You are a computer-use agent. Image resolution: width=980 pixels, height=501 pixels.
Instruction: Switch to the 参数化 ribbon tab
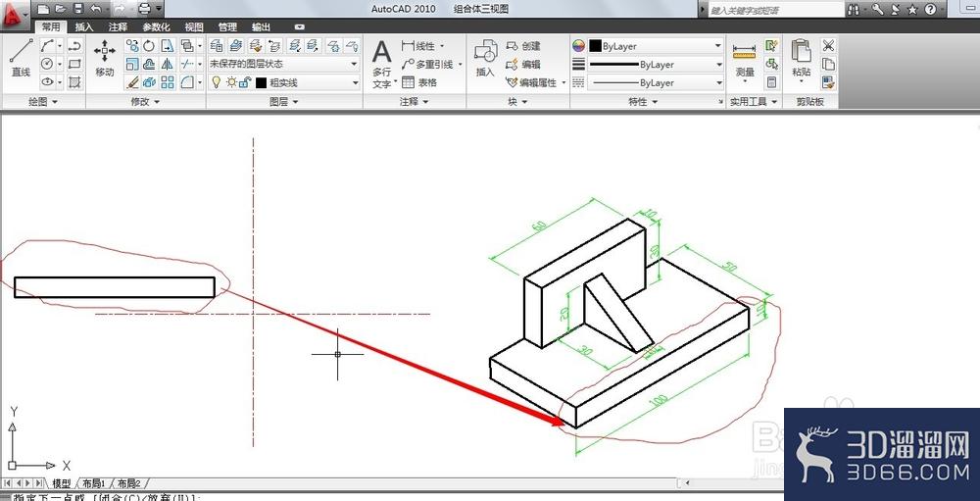click(x=156, y=26)
